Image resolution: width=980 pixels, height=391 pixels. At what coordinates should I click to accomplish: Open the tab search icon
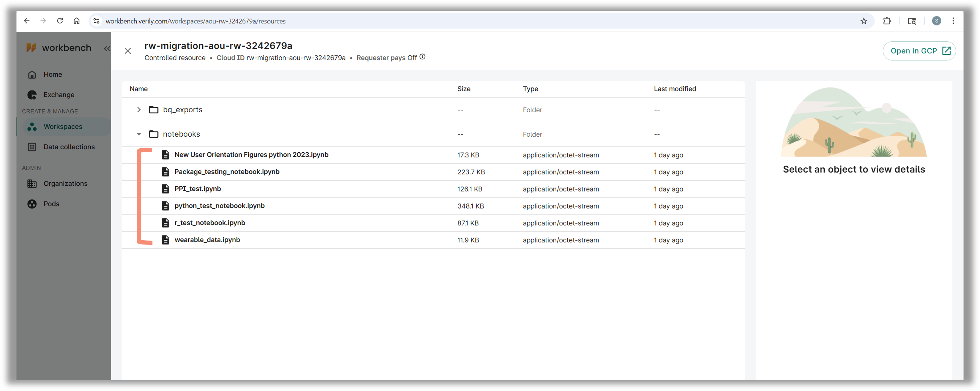[912, 21]
